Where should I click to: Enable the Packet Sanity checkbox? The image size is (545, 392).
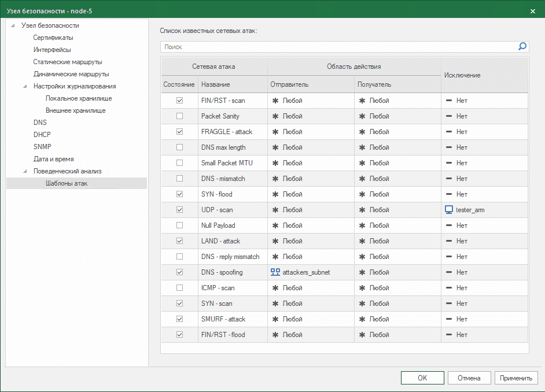(179, 116)
